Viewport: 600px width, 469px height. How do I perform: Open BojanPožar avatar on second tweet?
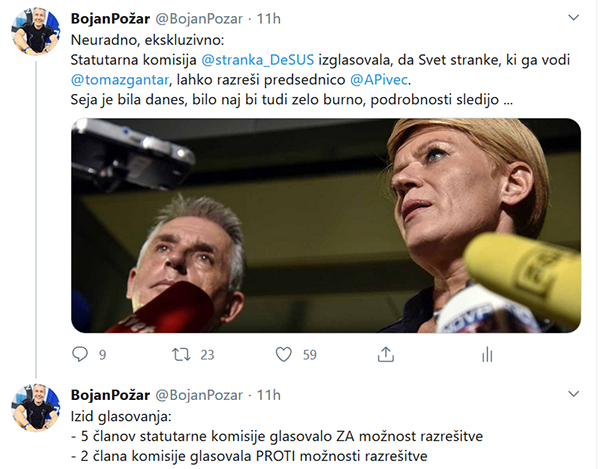click(x=36, y=407)
